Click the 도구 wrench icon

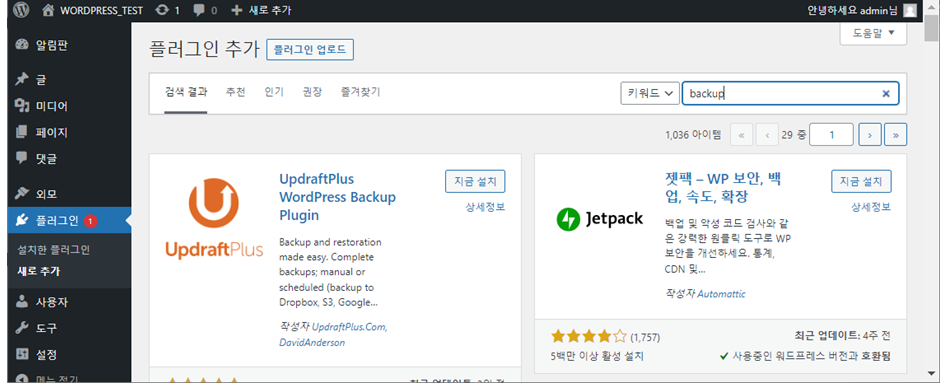[x=22, y=328]
